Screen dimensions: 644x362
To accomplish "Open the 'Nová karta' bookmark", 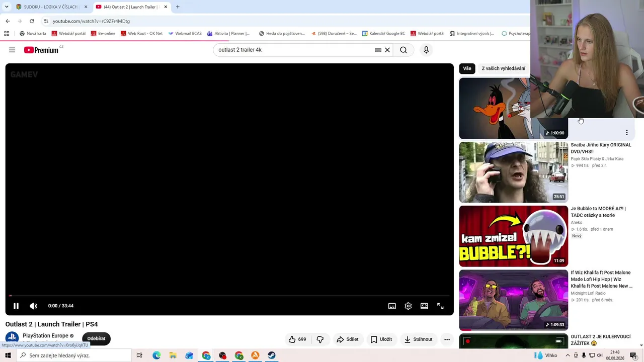I will pyautogui.click(x=33, y=34).
